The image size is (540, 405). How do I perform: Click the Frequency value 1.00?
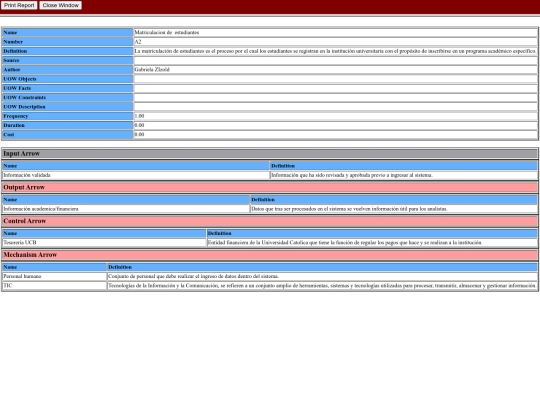pos(139,116)
